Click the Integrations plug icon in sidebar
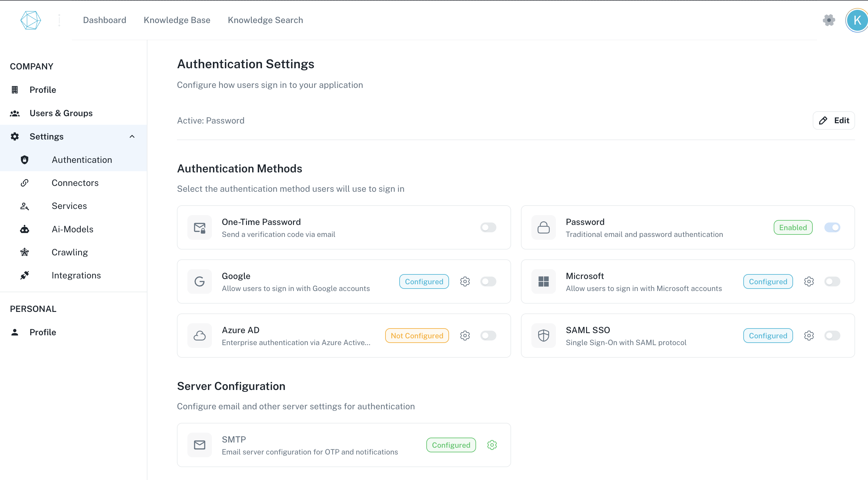The width and height of the screenshot is (868, 480). [x=24, y=275]
